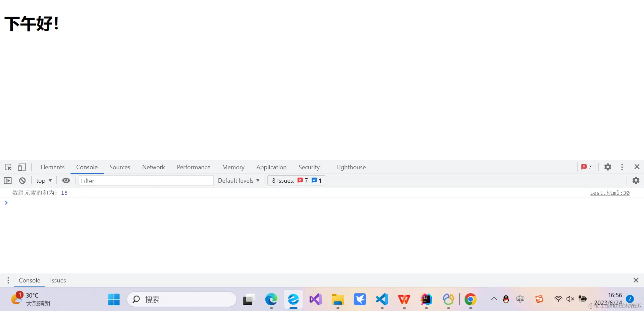Image resolution: width=644 pixels, height=311 pixels.
Task: Clear the console
Action: click(x=22, y=180)
